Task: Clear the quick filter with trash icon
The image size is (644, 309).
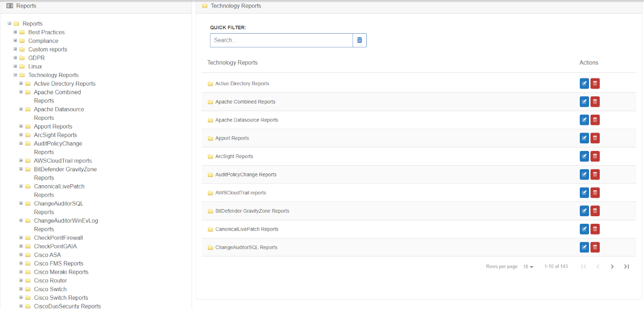Action: pos(360,40)
